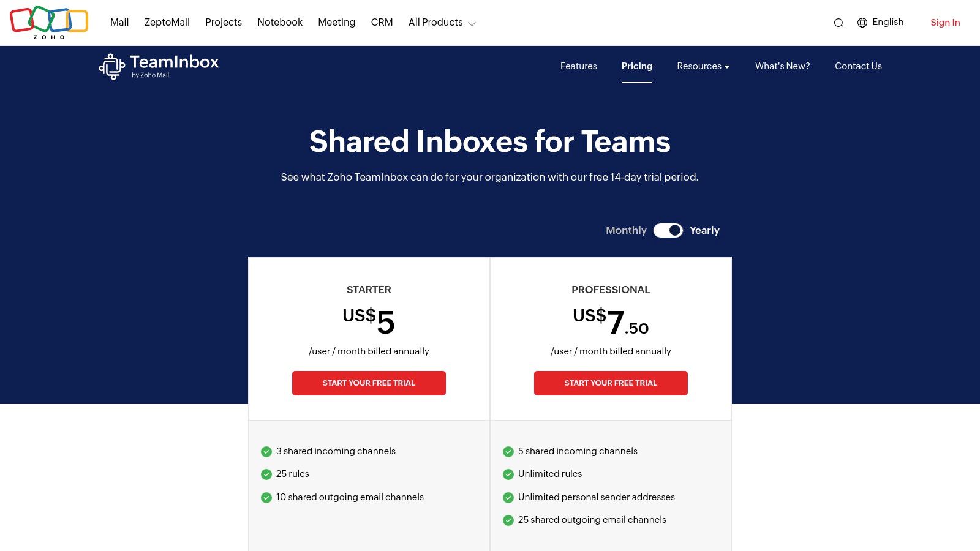Click the green checkmark beside 25 rules
The image size is (980, 551).
pyautogui.click(x=266, y=474)
